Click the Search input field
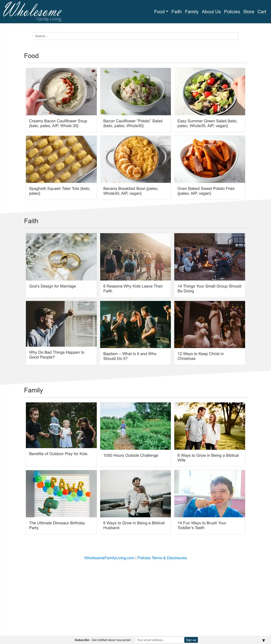The width and height of the screenshot is (271, 644). [x=135, y=36]
